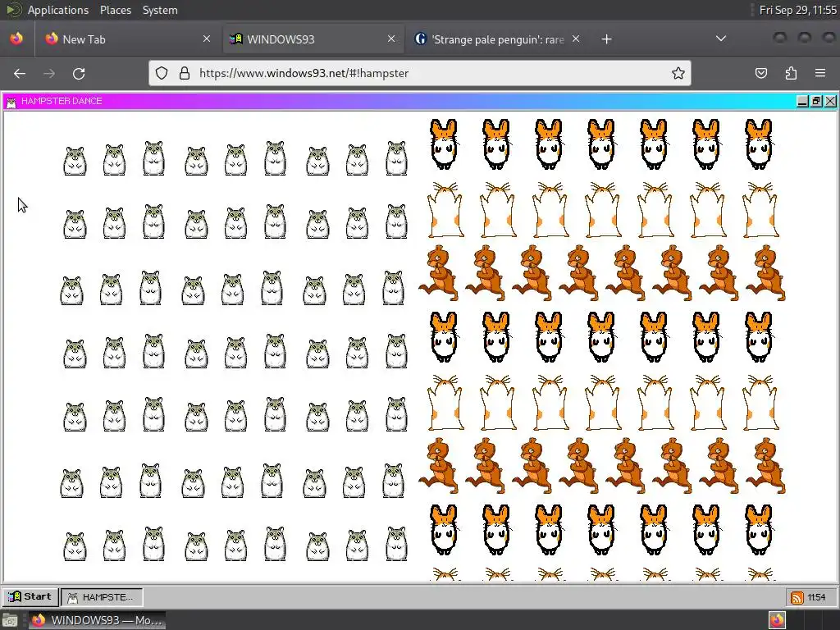Click the date and time Fri Sep 29
840x630 pixels.
click(797, 10)
